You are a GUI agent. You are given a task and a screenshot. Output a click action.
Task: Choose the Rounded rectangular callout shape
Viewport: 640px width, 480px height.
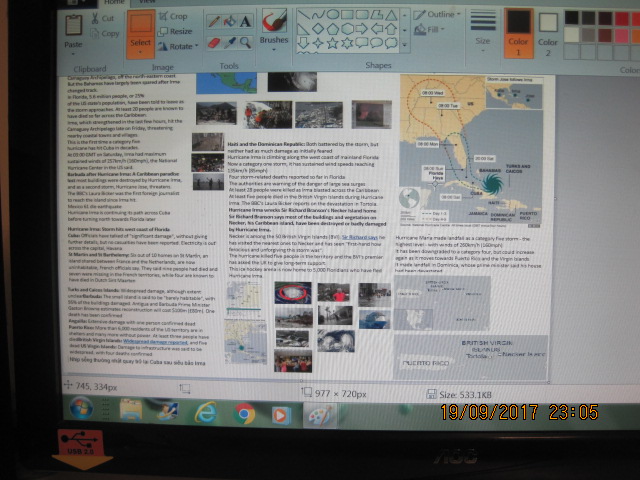click(362, 42)
